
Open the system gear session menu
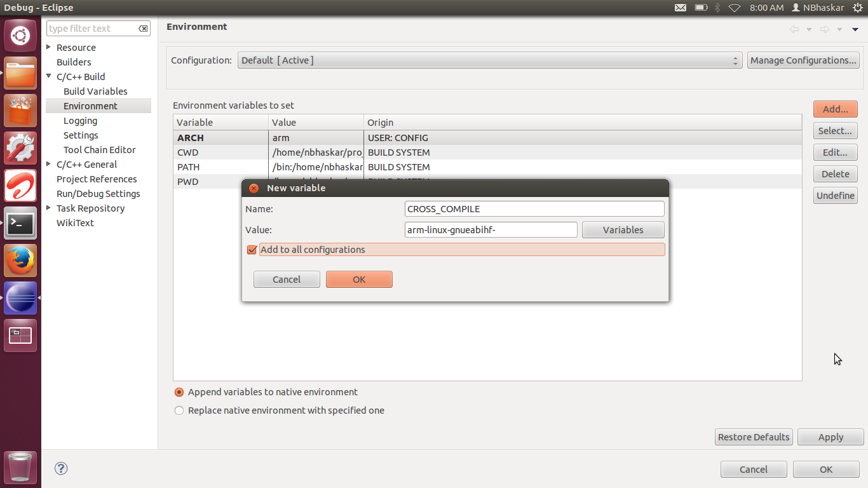(858, 8)
